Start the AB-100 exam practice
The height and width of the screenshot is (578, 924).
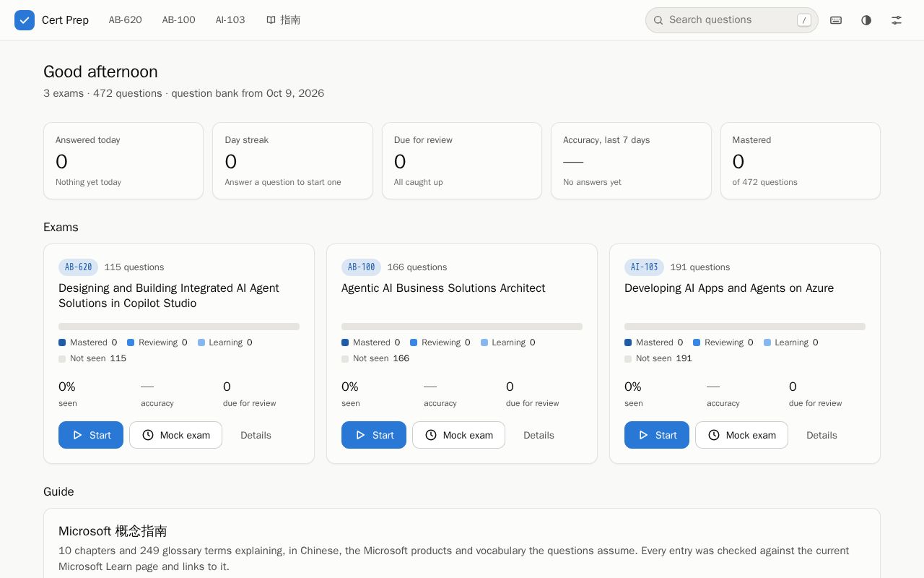point(374,435)
